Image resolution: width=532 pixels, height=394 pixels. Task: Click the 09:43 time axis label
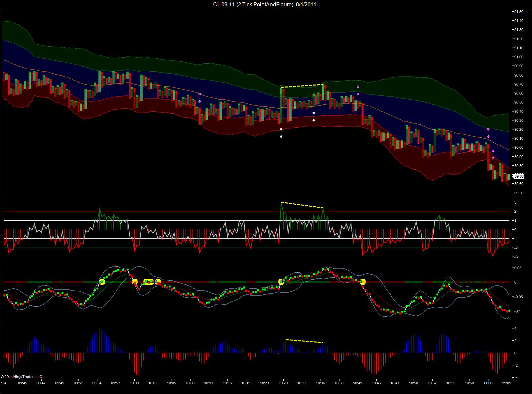coord(4,383)
